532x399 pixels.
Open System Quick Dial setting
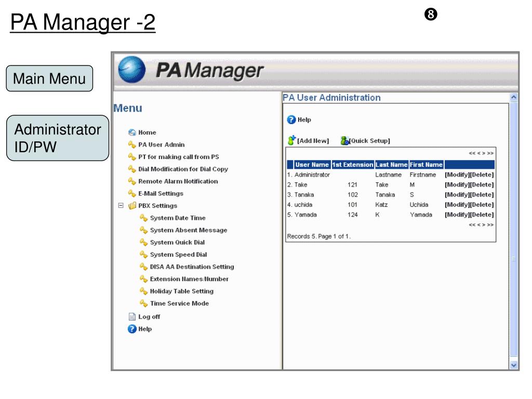pos(178,242)
